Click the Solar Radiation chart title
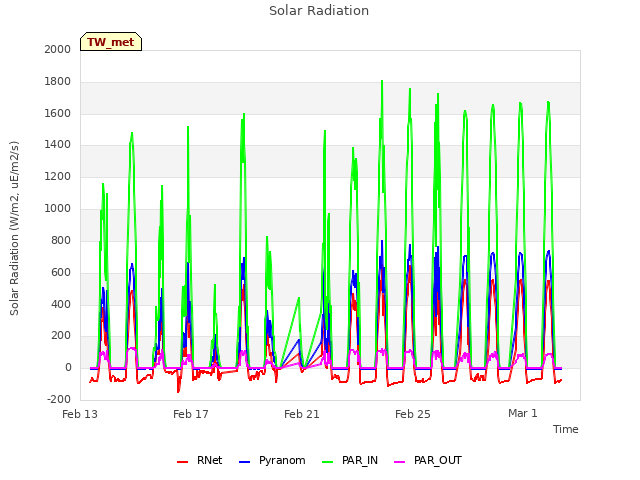 pyautogui.click(x=319, y=11)
